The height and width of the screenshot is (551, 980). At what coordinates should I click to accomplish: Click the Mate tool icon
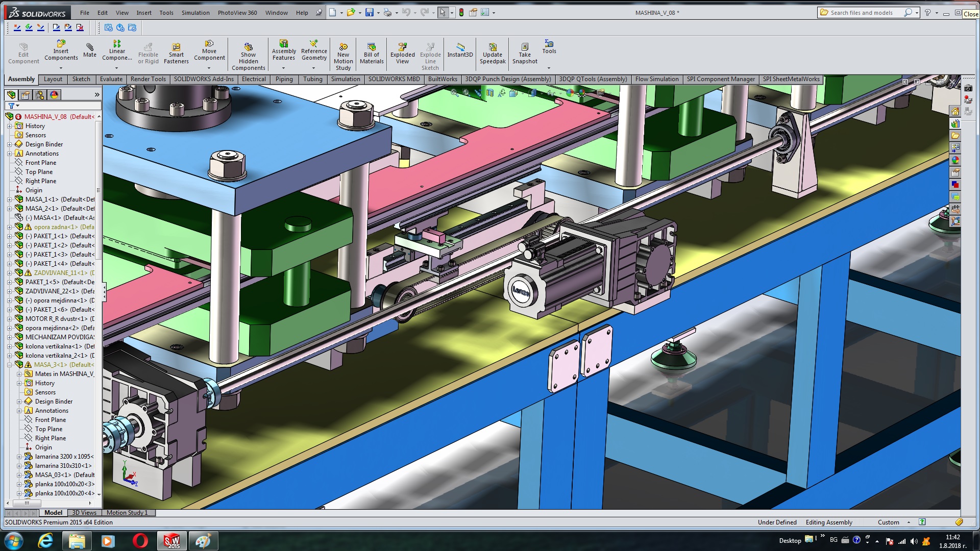coord(90,47)
